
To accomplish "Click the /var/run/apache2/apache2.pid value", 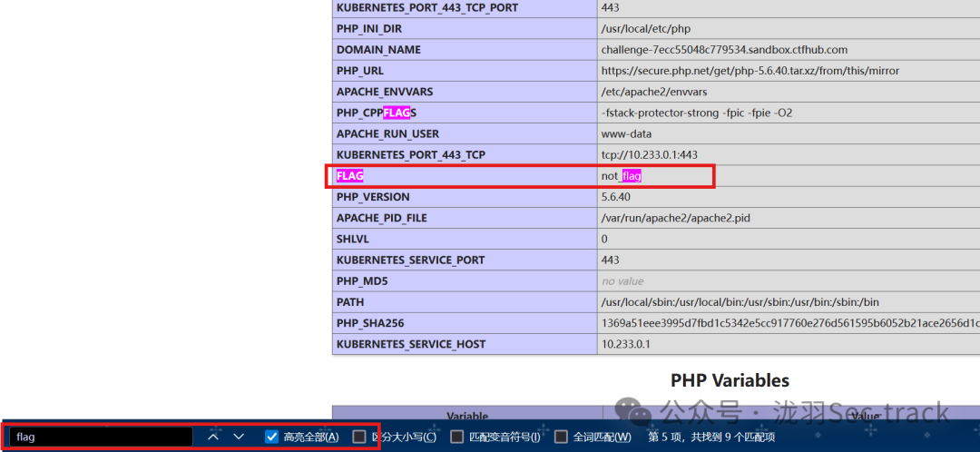I will click(x=675, y=218).
